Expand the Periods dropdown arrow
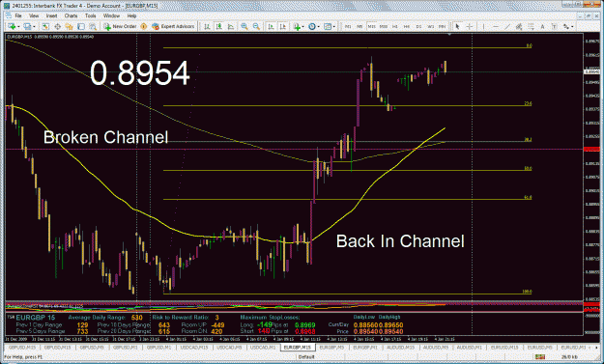Image resolution: width=604 pixels, height=364 pixels. pyautogui.click(x=318, y=26)
